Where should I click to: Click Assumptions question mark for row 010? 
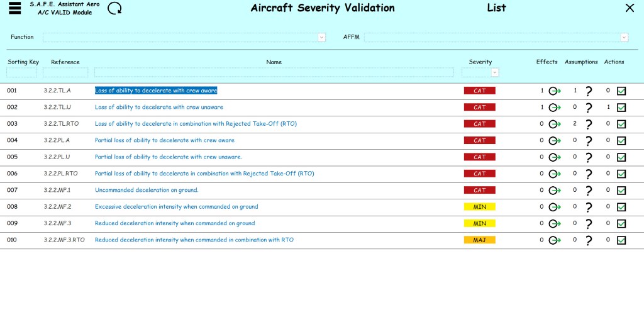point(589,240)
